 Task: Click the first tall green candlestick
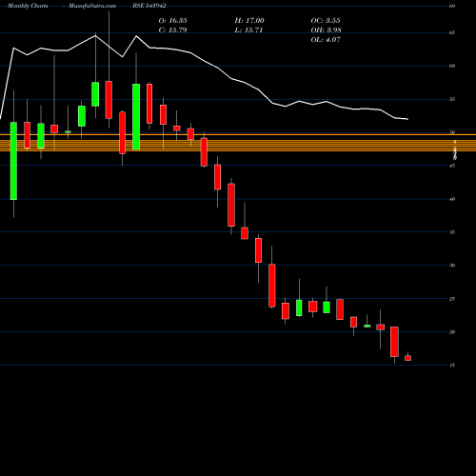coord(13,161)
